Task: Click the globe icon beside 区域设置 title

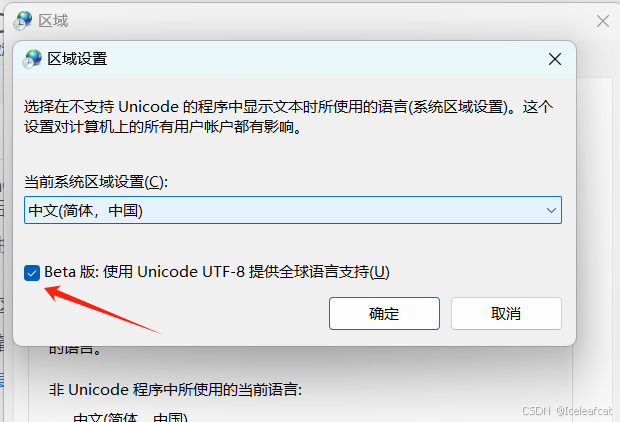Action: [32, 59]
